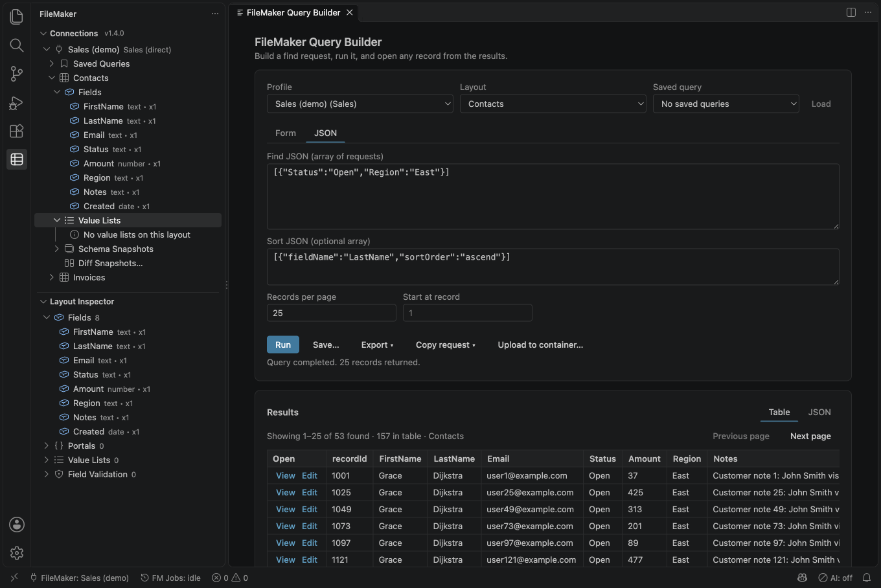Expand Schema Snapshots in the tree
This screenshot has height=588, width=881.
point(57,249)
